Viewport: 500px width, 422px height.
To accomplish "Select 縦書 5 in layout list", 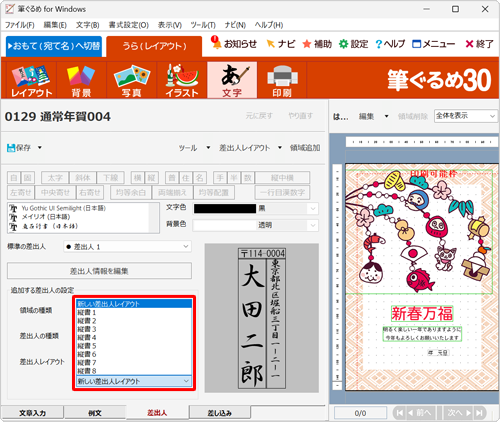I will [x=134, y=346].
